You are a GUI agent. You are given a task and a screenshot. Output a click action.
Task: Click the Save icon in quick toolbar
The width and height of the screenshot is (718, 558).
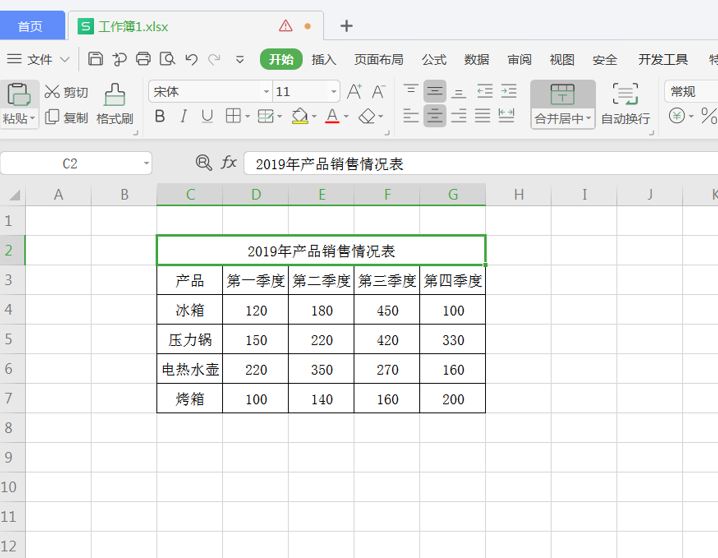click(95, 59)
